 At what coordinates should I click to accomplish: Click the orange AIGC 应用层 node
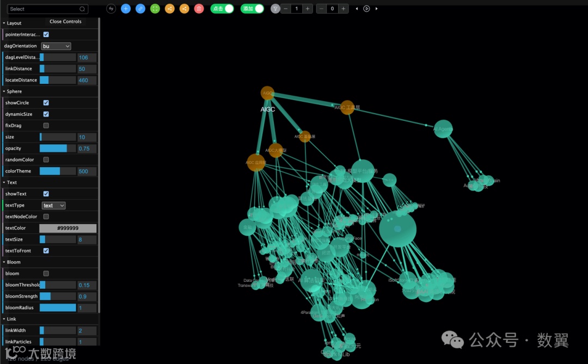[256, 163]
